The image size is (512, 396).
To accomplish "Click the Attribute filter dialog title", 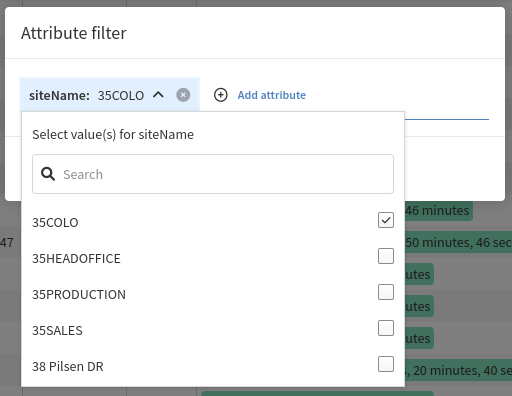I will (74, 33).
